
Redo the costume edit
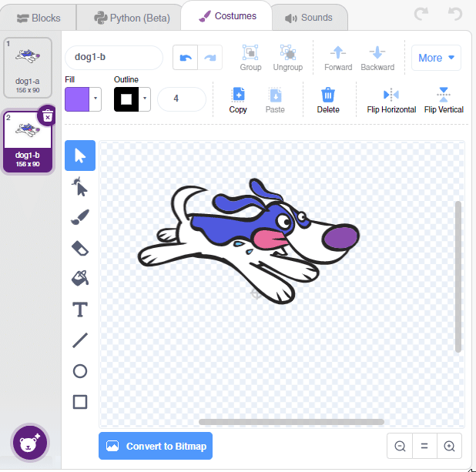[x=210, y=58]
